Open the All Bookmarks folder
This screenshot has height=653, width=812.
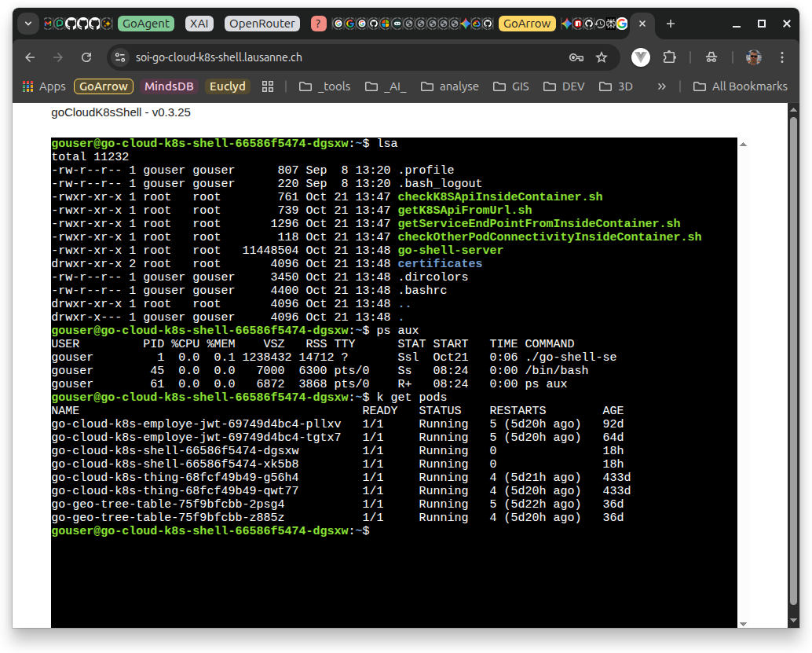(x=740, y=86)
